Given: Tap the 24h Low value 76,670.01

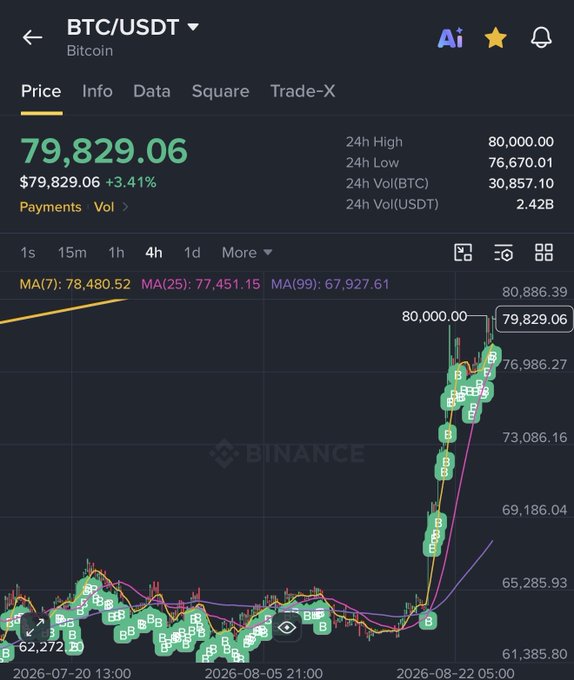Looking at the screenshot, I should (521, 163).
